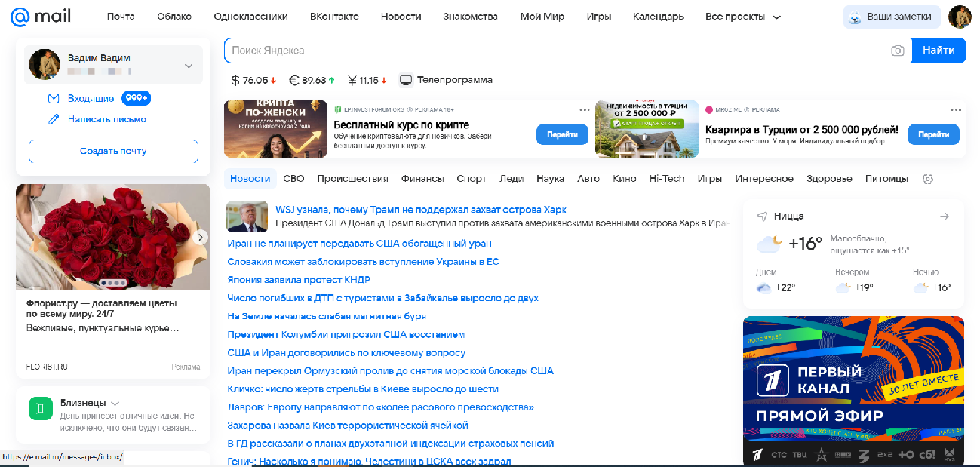Open headline about Ормузский пролив

tap(390, 370)
